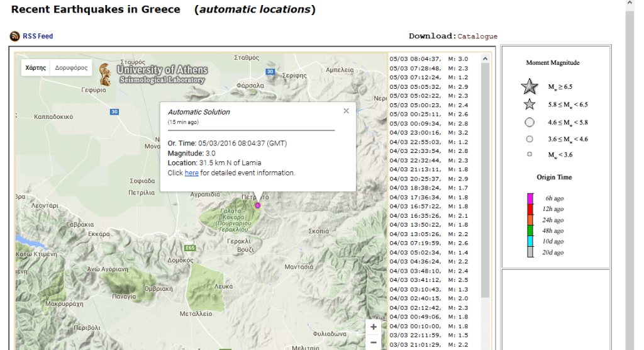This screenshot has height=350, width=644.
Task: Select event 04/03 03:10:43 M: 1.3
Action: [x=429, y=289]
